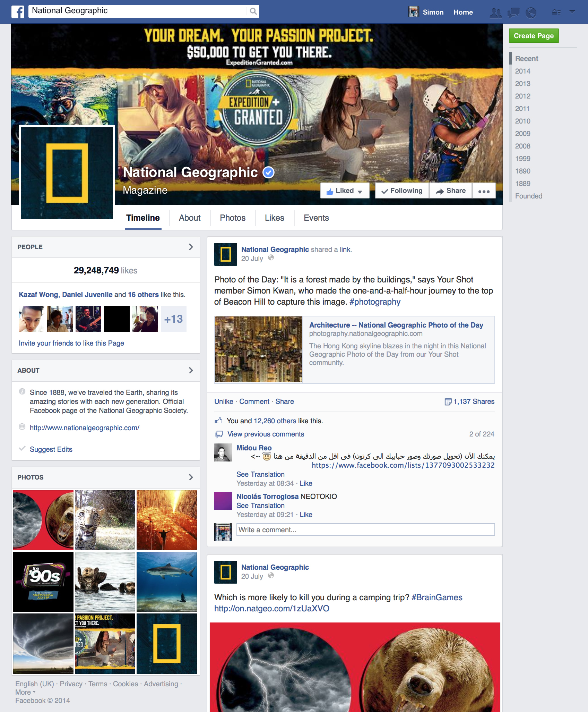Select Recent in timeline navigator

tap(526, 59)
